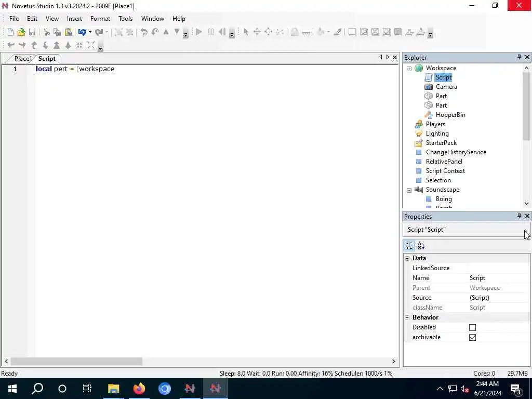Click the New file icon
The height and width of the screenshot is (399, 532).
click(10, 32)
